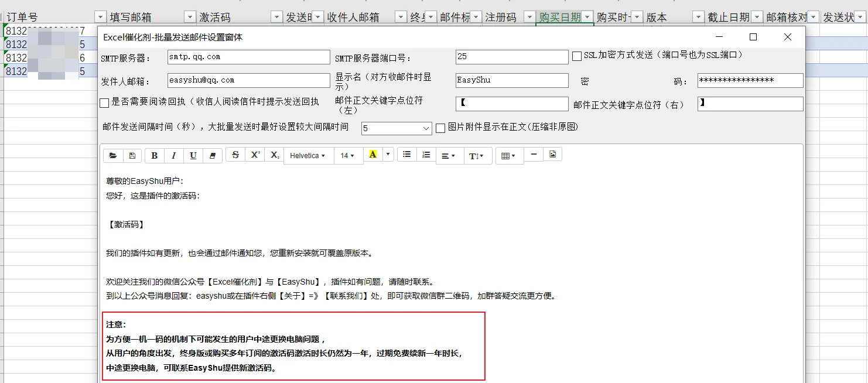
Task: Clear formatting with the eraser icon
Action: point(213,156)
